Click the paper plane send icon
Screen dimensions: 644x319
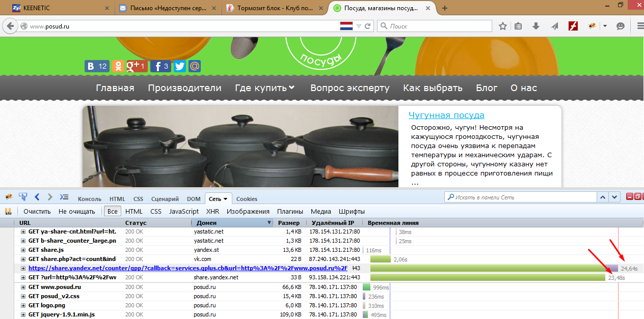click(555, 26)
